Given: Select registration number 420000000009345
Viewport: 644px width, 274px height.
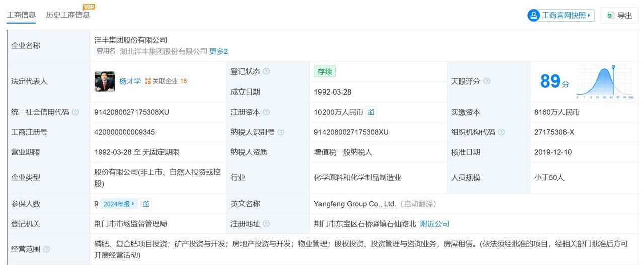Looking at the screenshot, I should pyautogui.click(x=125, y=132).
